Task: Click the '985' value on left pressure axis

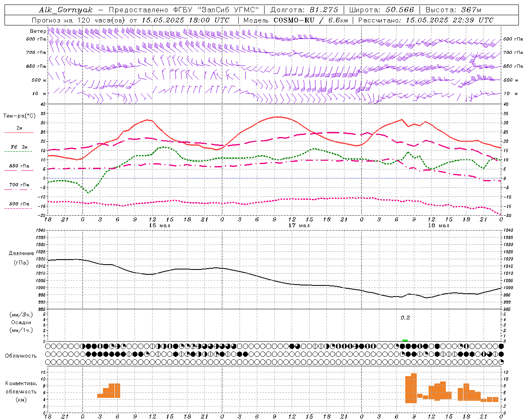Action: (42, 309)
